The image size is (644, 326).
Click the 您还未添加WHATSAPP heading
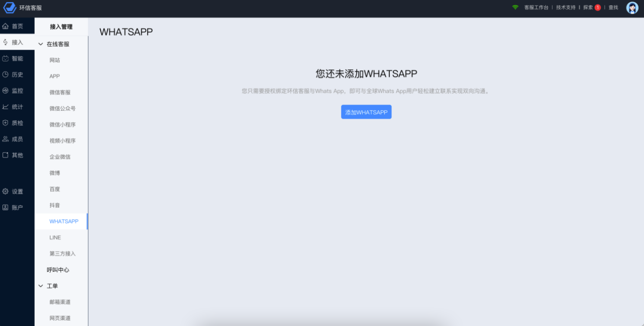(x=366, y=73)
